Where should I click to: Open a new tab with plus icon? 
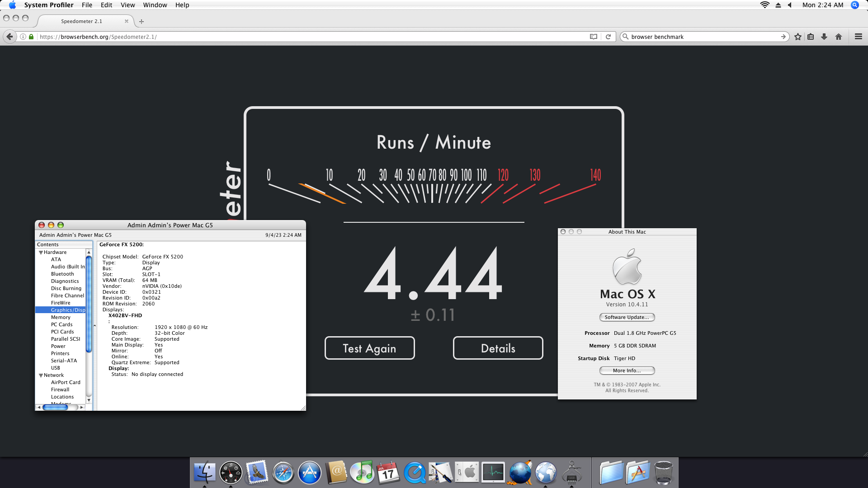142,21
